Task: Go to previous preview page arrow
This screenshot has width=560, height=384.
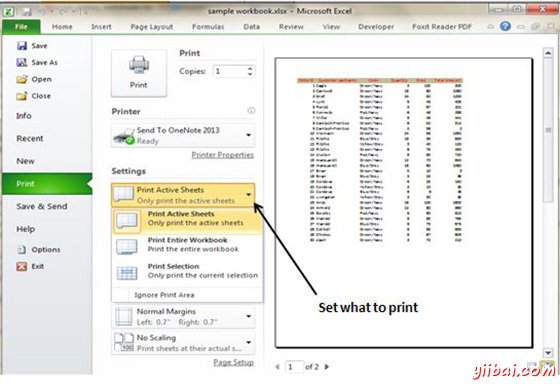Action: click(x=278, y=366)
